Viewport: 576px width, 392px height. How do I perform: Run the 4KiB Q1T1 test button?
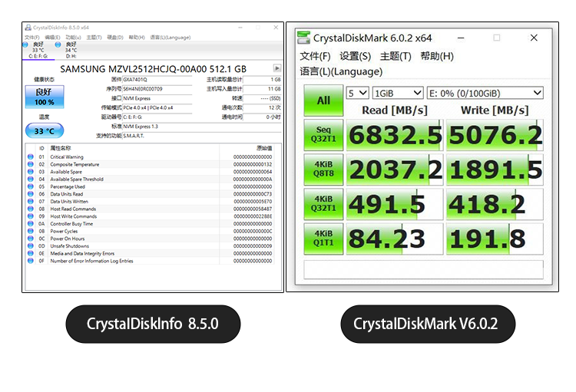pos(323,239)
